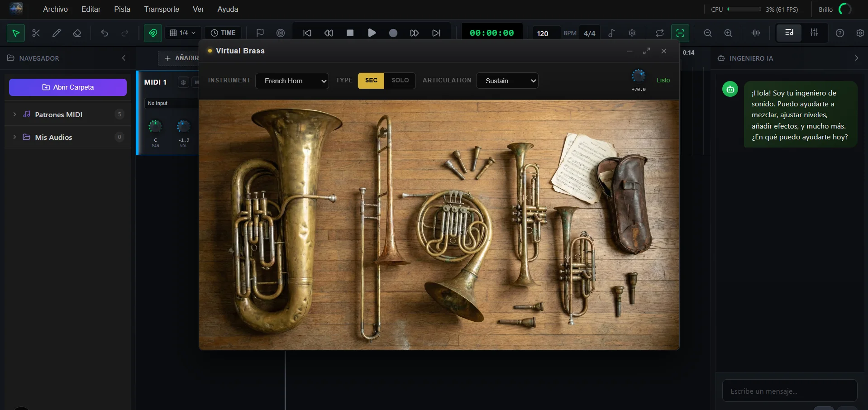The width and height of the screenshot is (868, 410).
Task: Open the French Horn instrument dropdown
Action: pos(292,81)
